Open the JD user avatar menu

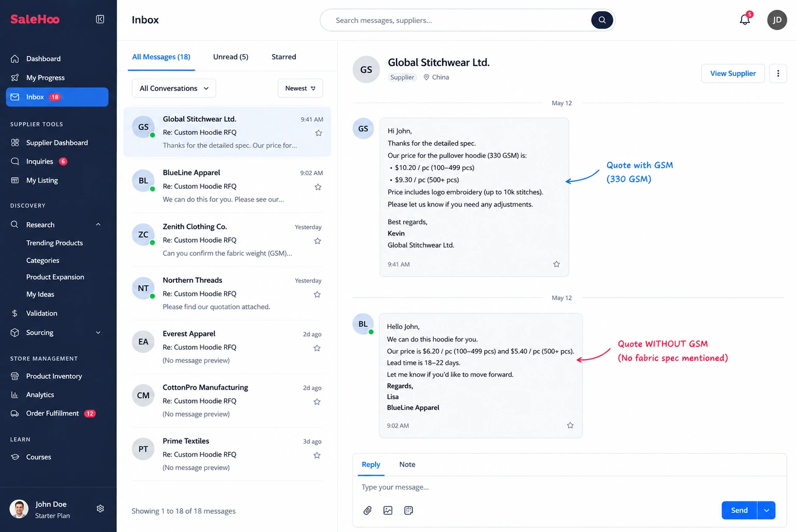coord(777,20)
